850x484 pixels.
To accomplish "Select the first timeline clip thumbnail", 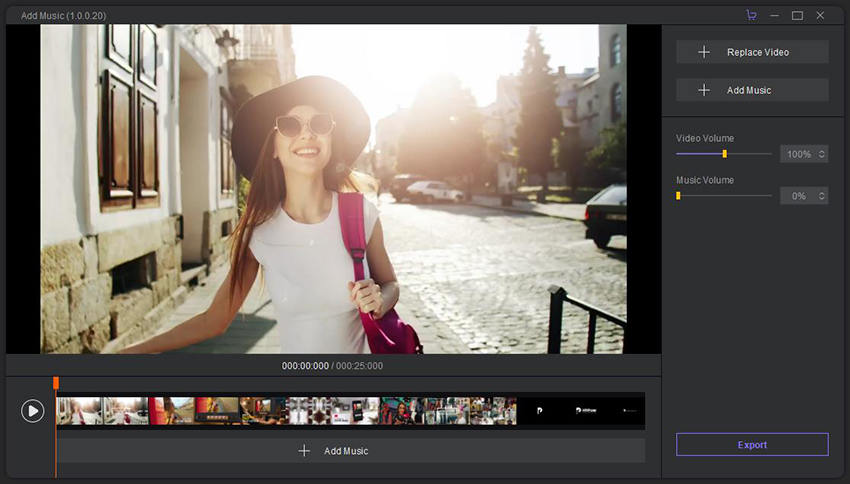I will tap(79, 411).
